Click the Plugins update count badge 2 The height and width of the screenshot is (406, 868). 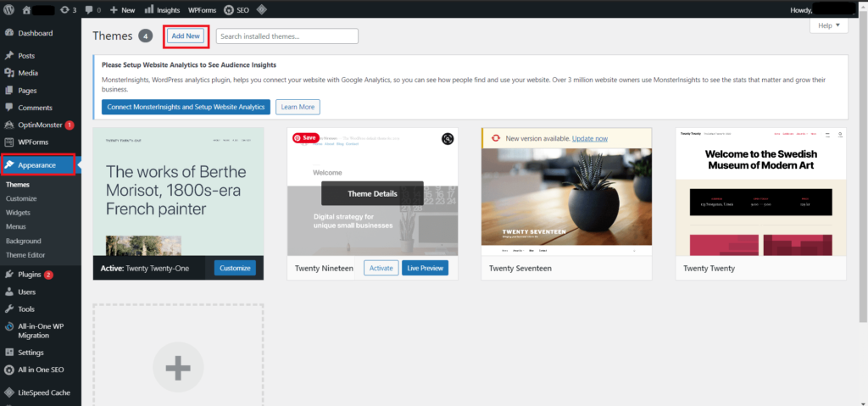click(48, 274)
